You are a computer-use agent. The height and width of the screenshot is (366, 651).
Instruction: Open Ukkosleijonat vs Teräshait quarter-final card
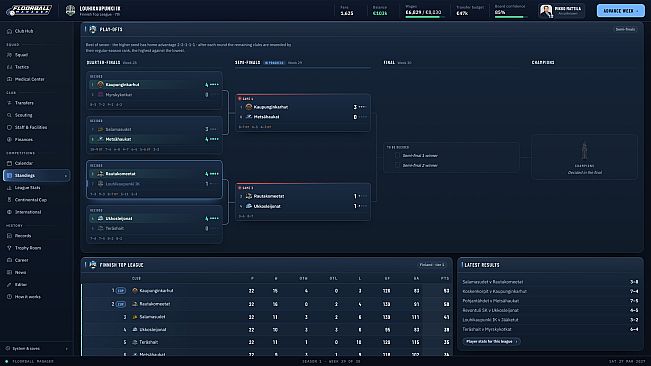pos(154,224)
